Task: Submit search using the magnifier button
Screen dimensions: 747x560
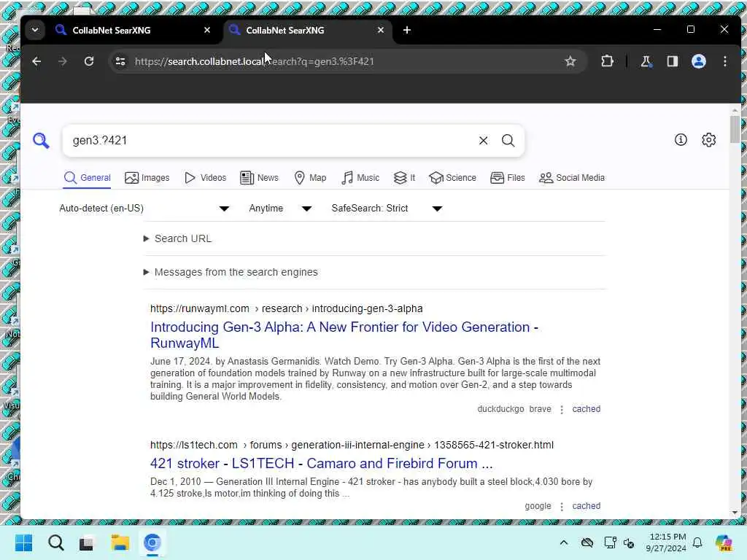Action: click(508, 141)
